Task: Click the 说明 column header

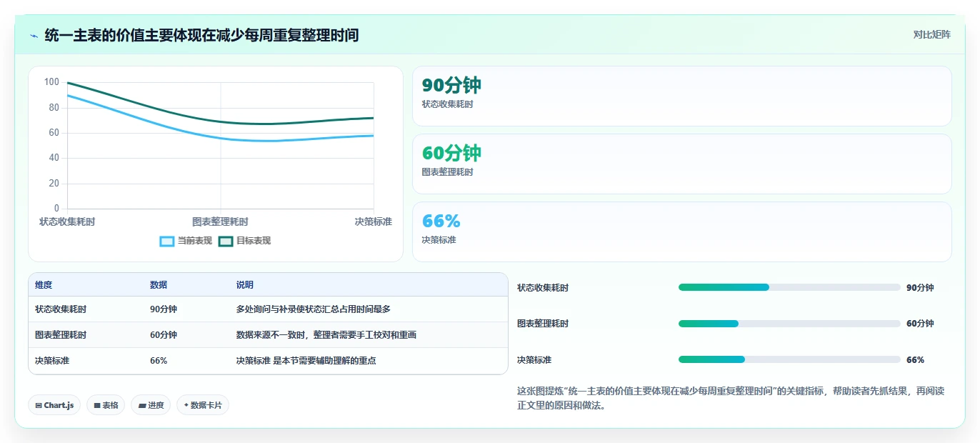Action: 245,284
